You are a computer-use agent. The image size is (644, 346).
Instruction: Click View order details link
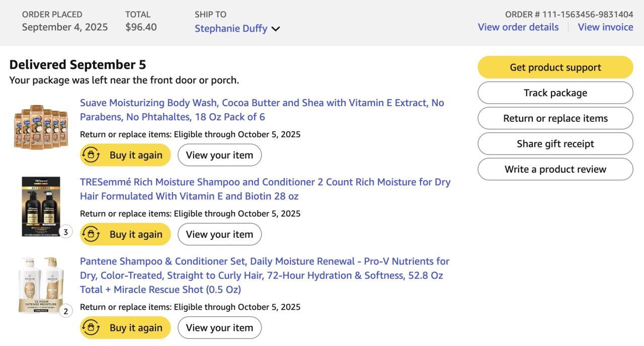click(x=518, y=27)
